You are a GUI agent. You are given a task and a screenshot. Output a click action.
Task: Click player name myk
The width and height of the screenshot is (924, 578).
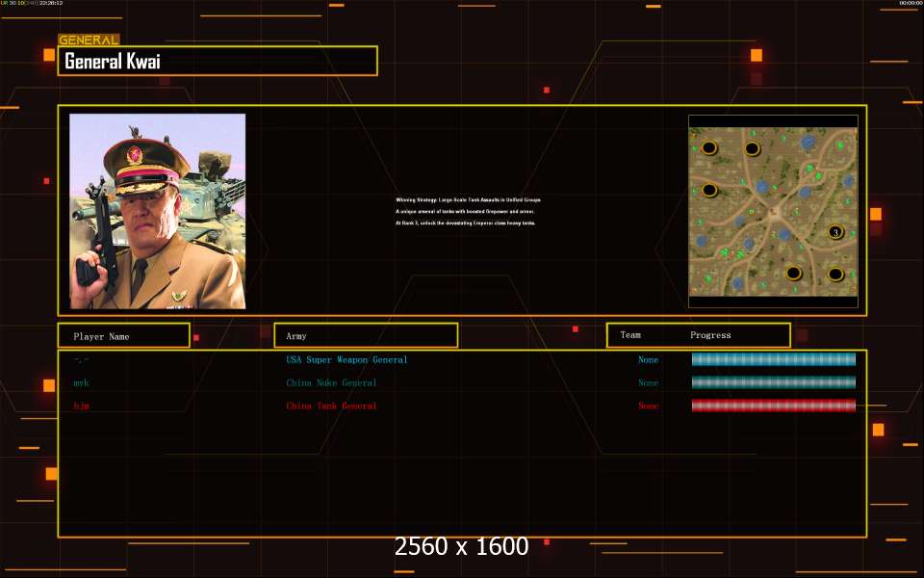81,382
